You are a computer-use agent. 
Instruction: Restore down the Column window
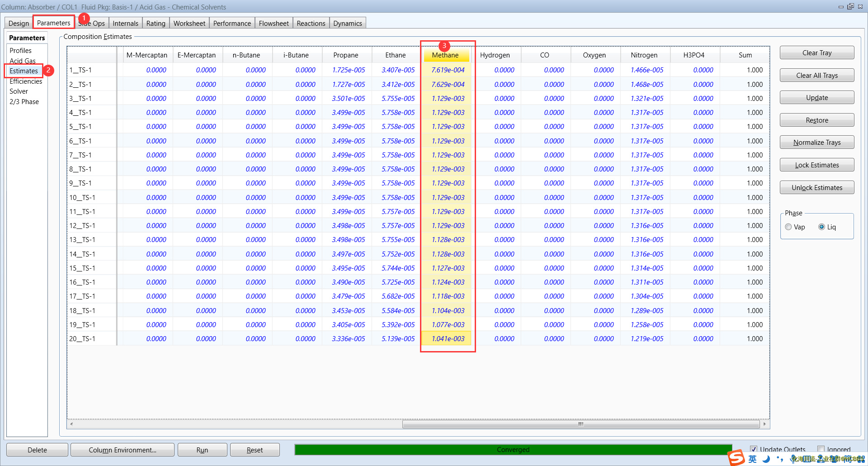(850, 6)
